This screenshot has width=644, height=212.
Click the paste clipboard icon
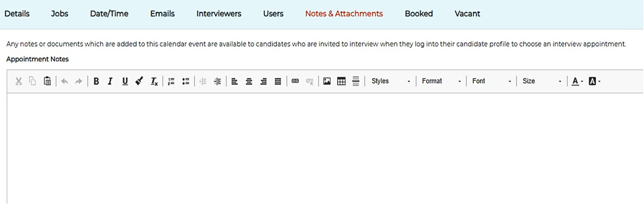(x=47, y=81)
